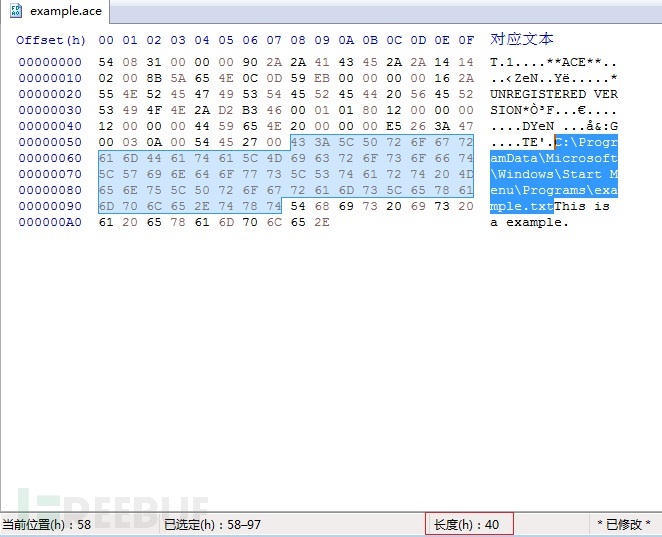This screenshot has width=662, height=537.
Task: Click the text "T.1....**ACE**.." in first row
Action: [x=553, y=62]
